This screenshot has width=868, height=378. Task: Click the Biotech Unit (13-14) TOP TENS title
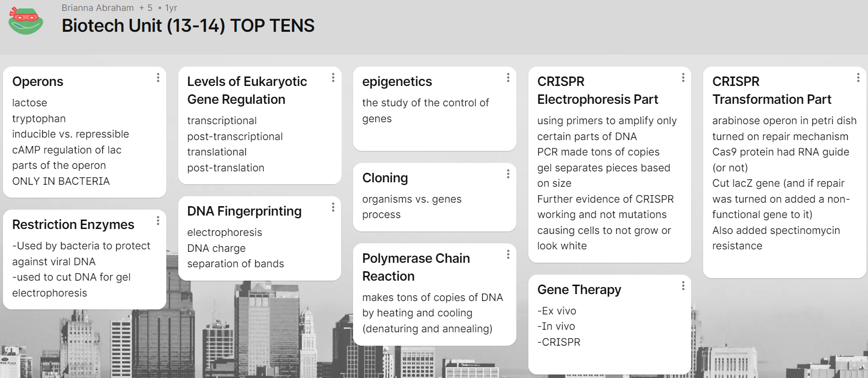(x=188, y=26)
